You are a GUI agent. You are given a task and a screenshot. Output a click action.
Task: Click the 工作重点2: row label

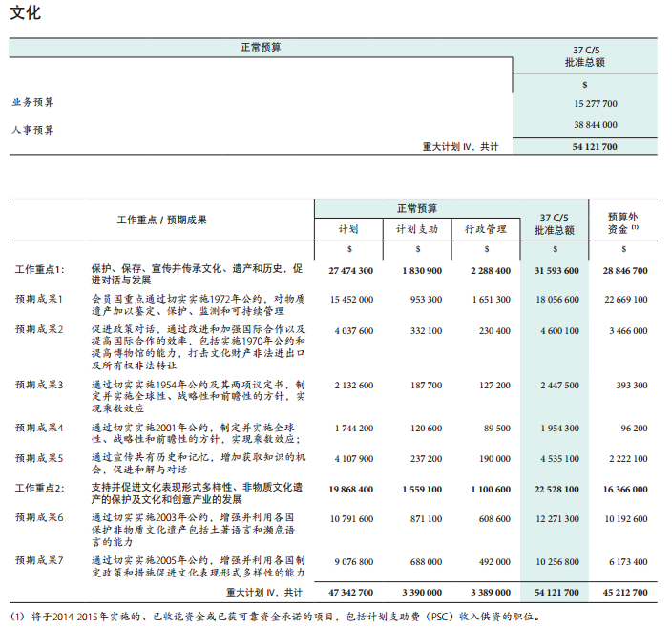point(39,489)
